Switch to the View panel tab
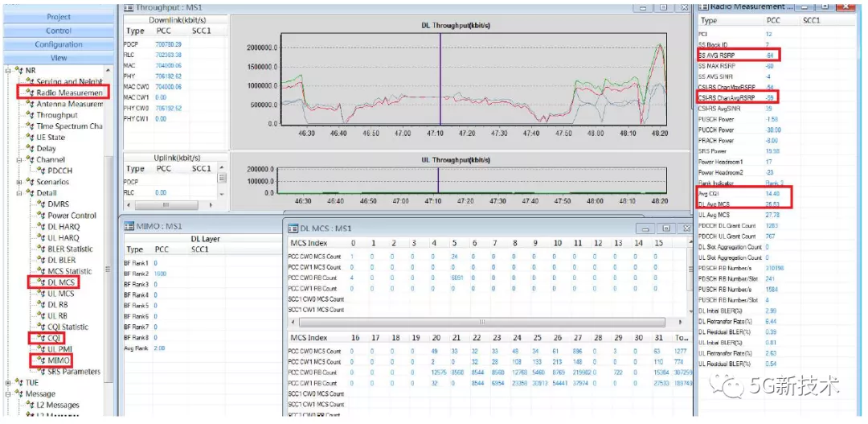Screen dimensions: 868x424 [x=58, y=58]
